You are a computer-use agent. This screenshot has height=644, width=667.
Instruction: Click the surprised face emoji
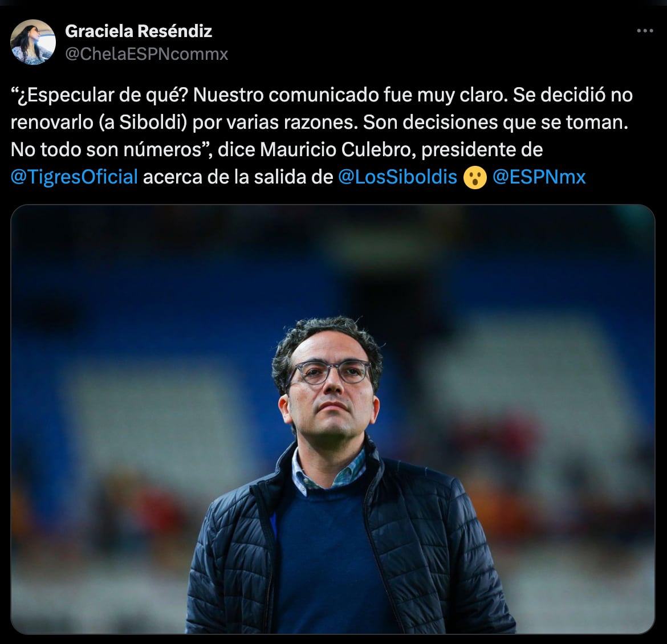click(x=475, y=177)
